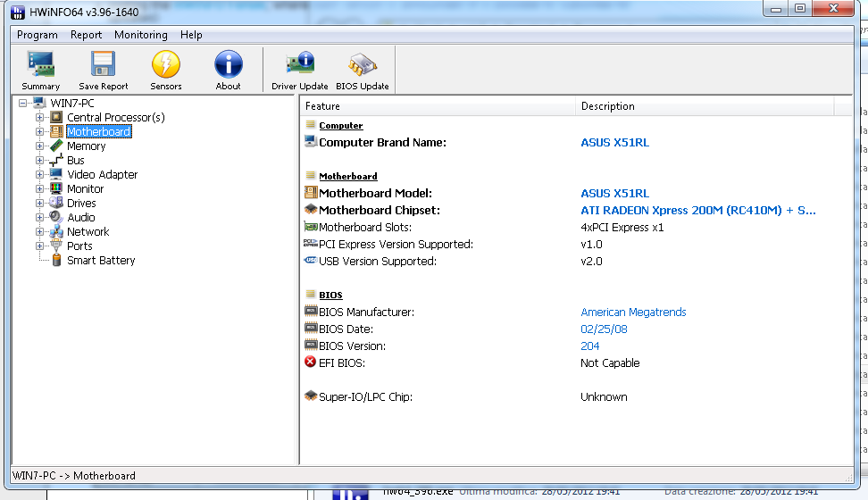Open the Program menu
Image resolution: width=868 pixels, height=500 pixels.
38,35
